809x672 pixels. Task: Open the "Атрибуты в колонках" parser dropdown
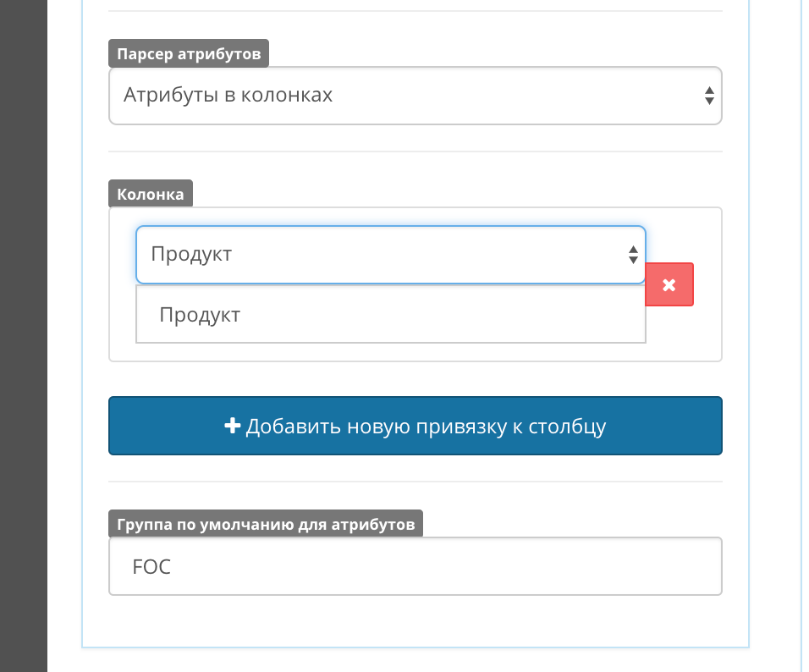(415, 96)
